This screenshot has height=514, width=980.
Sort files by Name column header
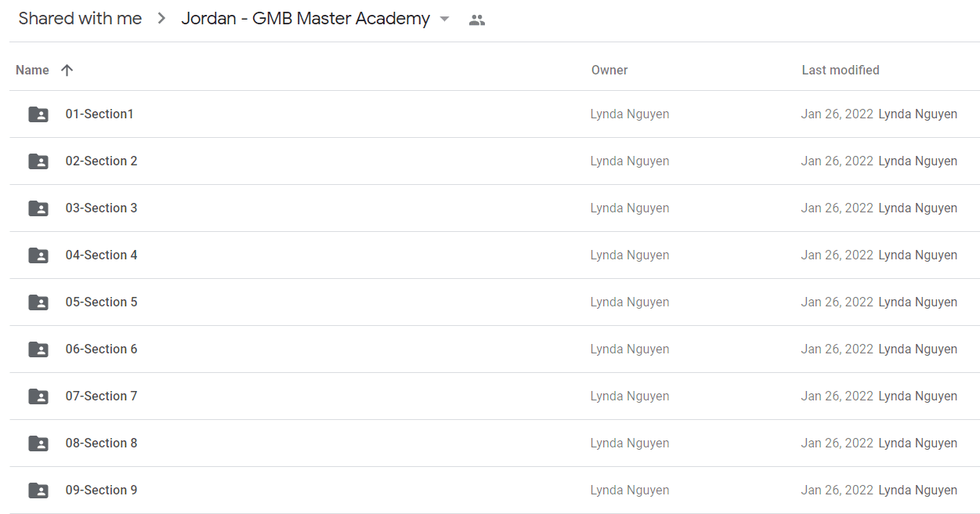(32, 70)
